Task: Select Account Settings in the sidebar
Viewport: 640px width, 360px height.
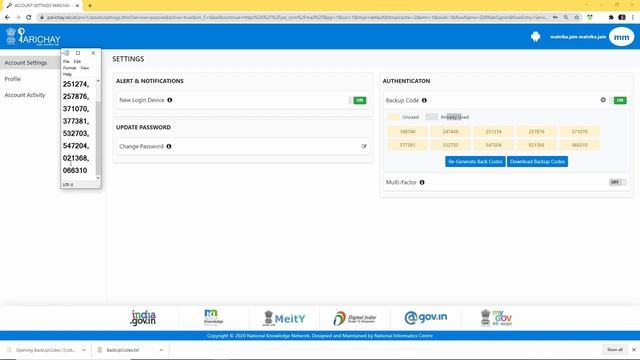Action: (x=26, y=63)
